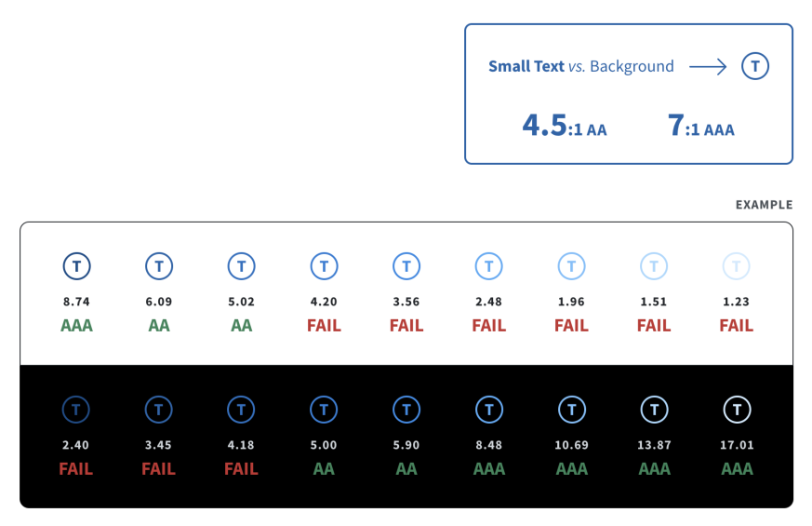The height and width of the screenshot is (526, 812).
Task: Click the white T icon above 17.01
Action: [x=737, y=410]
